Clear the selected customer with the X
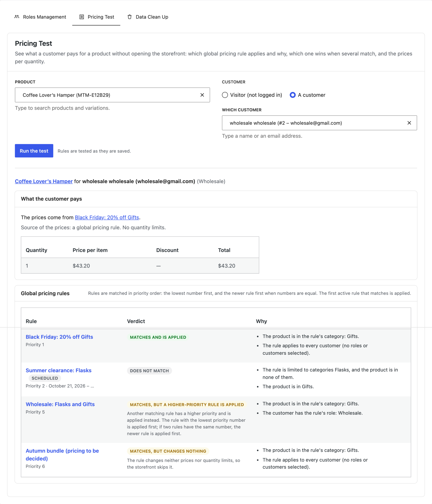 409,123
